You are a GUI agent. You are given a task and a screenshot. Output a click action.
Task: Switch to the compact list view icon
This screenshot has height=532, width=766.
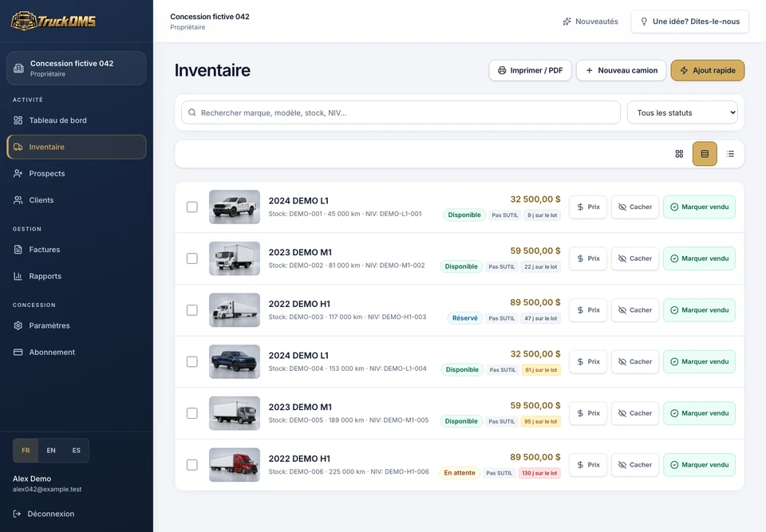(x=730, y=154)
